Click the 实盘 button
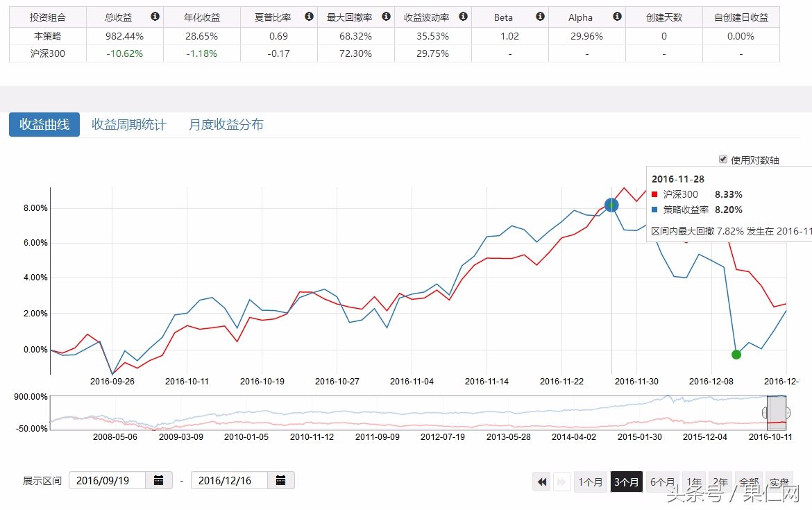Screen dimensions: 812x510 [779, 482]
